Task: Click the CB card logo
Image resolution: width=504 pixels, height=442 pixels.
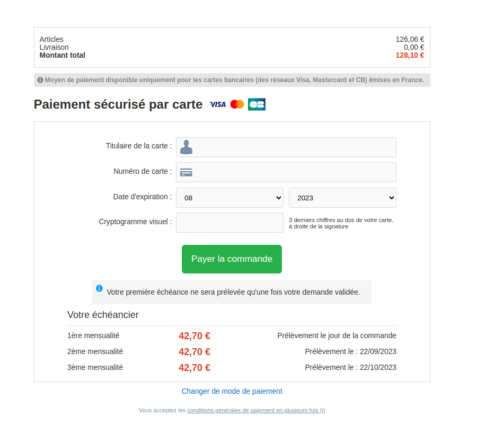Action: coord(257,104)
